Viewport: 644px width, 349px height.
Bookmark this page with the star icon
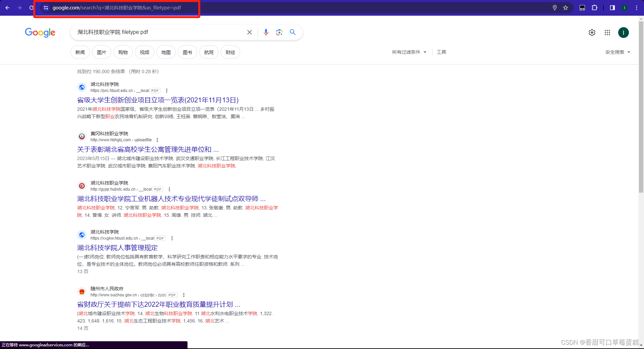[566, 8]
